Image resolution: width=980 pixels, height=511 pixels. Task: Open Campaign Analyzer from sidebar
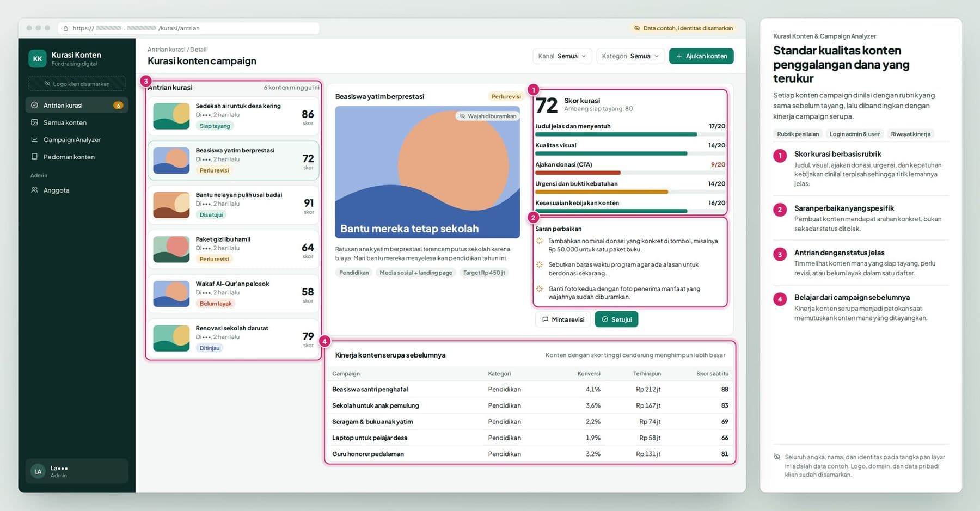tap(77, 140)
